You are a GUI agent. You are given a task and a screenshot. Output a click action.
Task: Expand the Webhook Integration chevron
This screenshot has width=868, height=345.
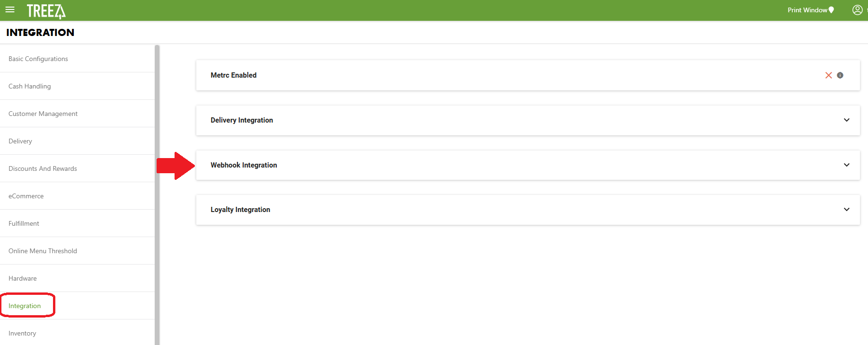pos(846,165)
